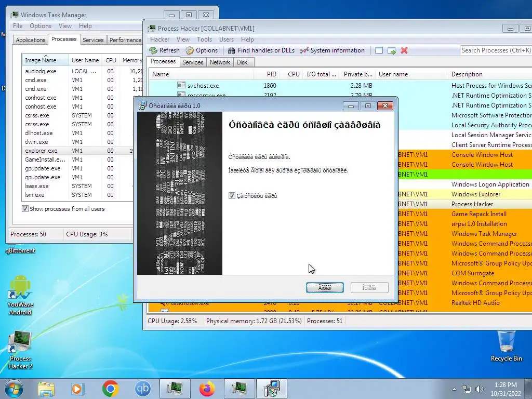The width and height of the screenshot is (532, 399).
Task: Open System information in Process Hacker
Action: click(x=332, y=50)
